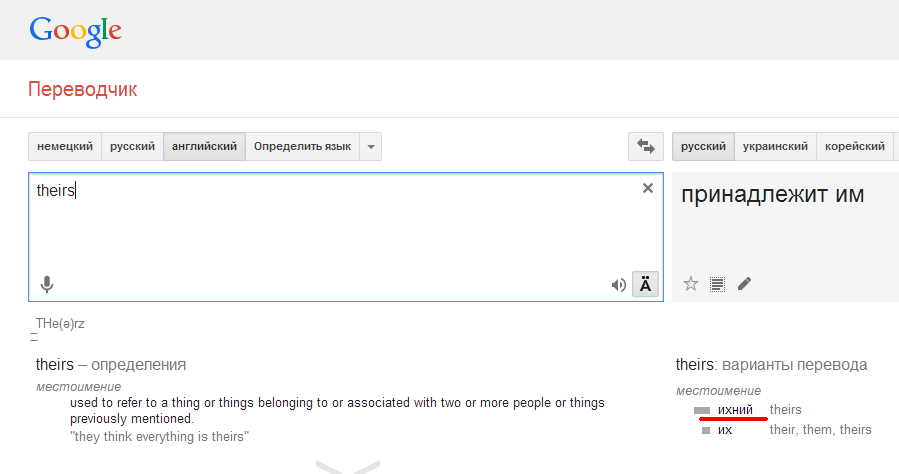The image size is (899, 474).
Task: Swap source and target languages
Action: click(645, 146)
